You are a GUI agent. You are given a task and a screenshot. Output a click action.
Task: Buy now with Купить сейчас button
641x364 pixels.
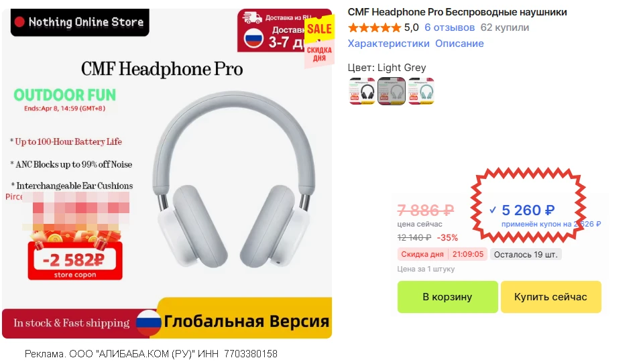coord(550,297)
